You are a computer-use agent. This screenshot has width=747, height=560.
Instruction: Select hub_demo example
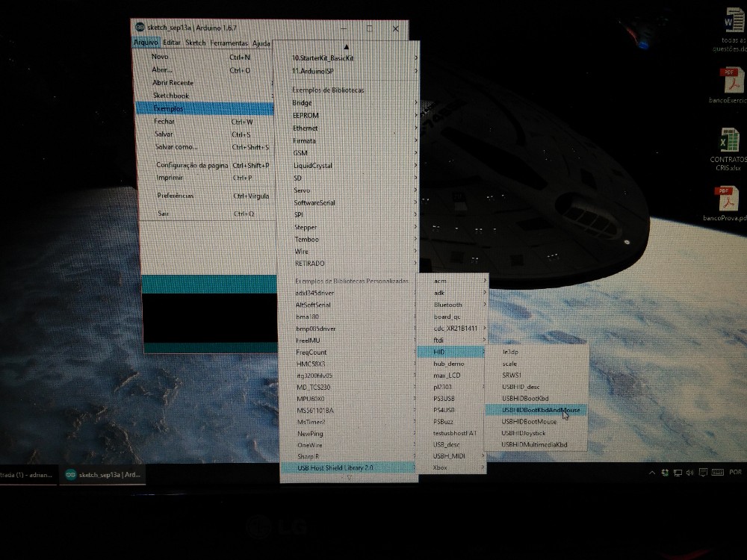pos(452,364)
